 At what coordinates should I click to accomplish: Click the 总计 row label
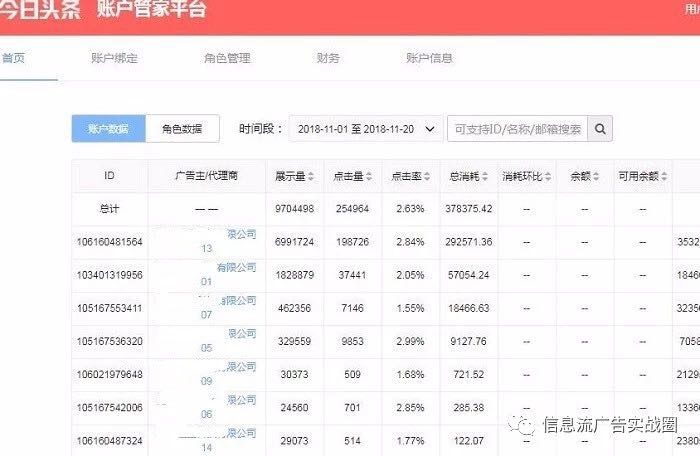point(109,209)
